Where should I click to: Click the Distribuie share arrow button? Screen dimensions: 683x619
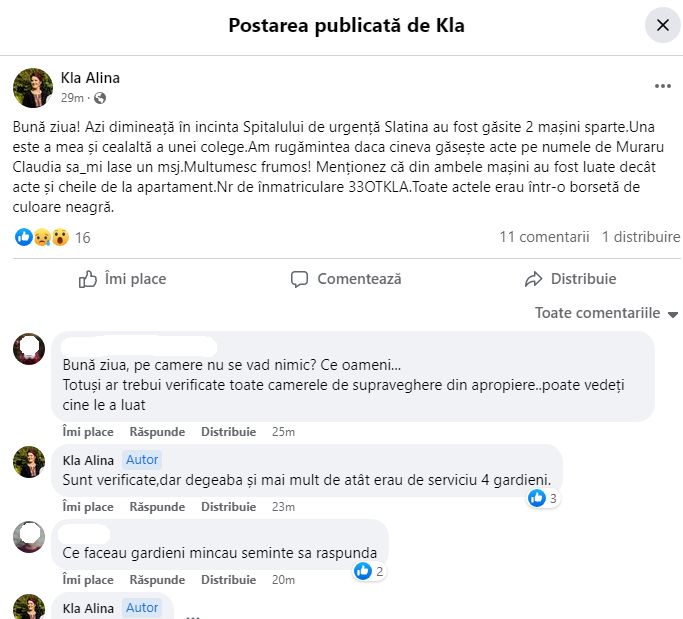coord(570,279)
